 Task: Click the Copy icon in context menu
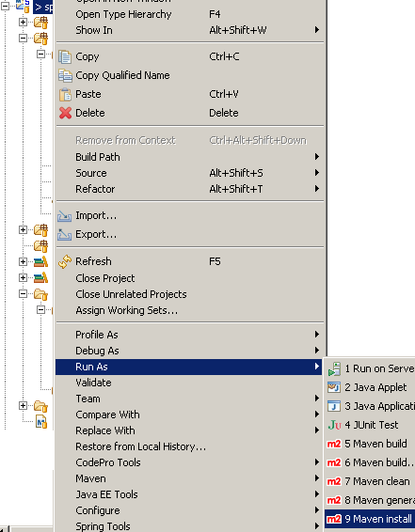(x=65, y=56)
